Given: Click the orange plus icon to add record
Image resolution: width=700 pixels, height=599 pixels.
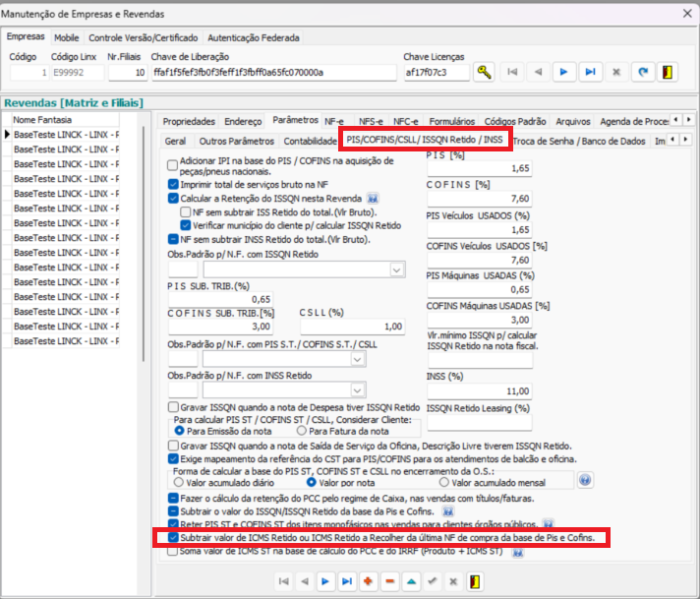Looking at the screenshot, I should tap(368, 581).
